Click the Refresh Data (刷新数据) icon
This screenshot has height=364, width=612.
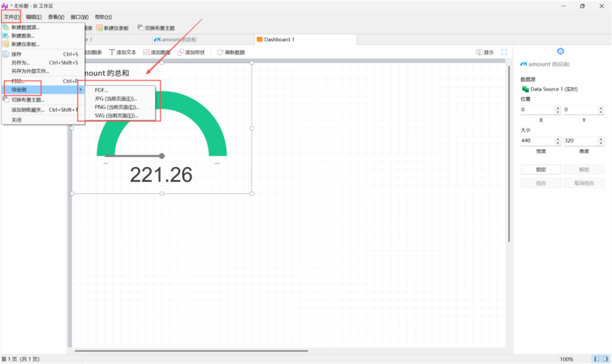click(220, 52)
